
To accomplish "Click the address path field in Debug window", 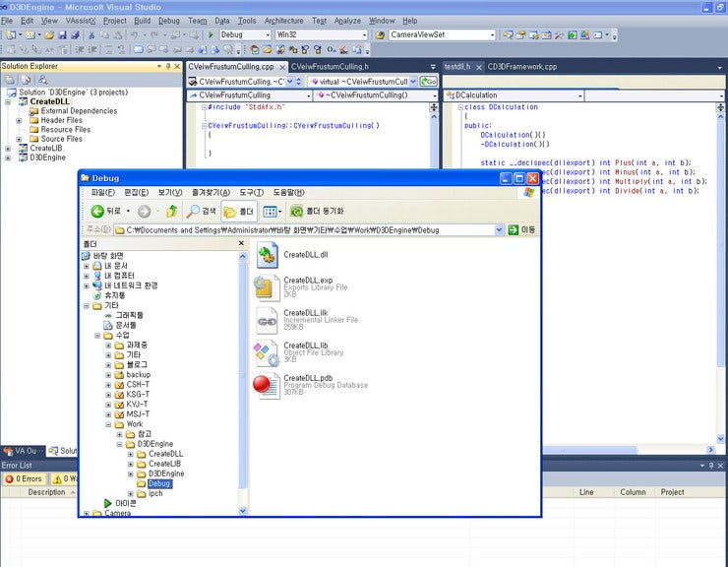I will click(304, 229).
